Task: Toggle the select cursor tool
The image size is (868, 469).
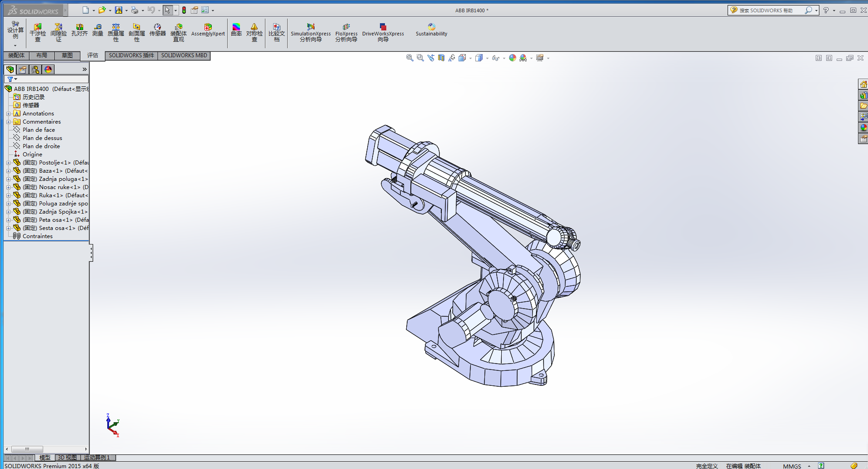Action: (167, 10)
